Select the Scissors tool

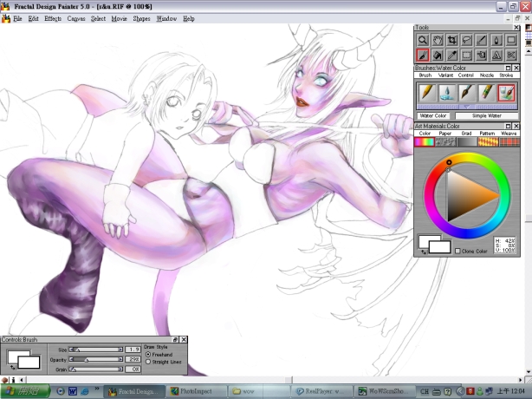[511, 55]
